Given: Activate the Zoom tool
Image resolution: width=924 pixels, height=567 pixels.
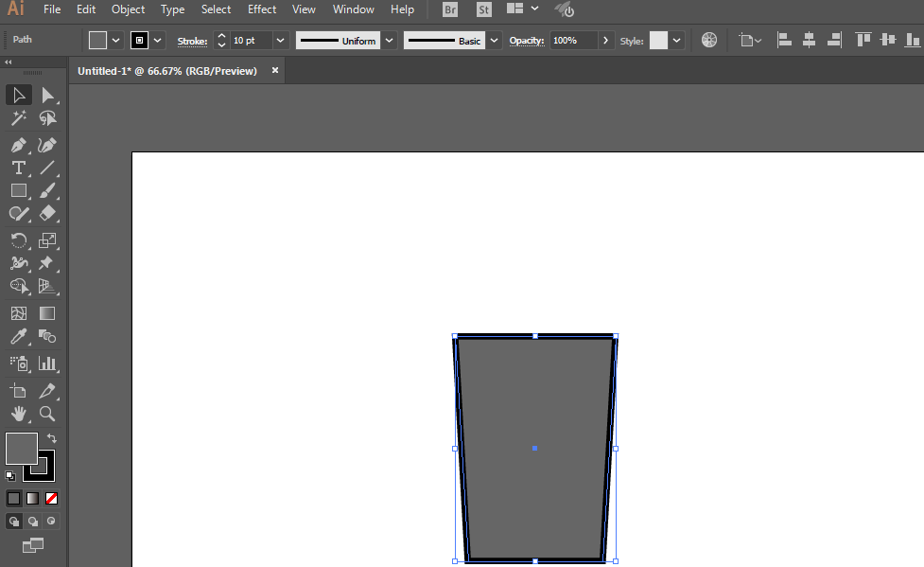Looking at the screenshot, I should [x=47, y=414].
